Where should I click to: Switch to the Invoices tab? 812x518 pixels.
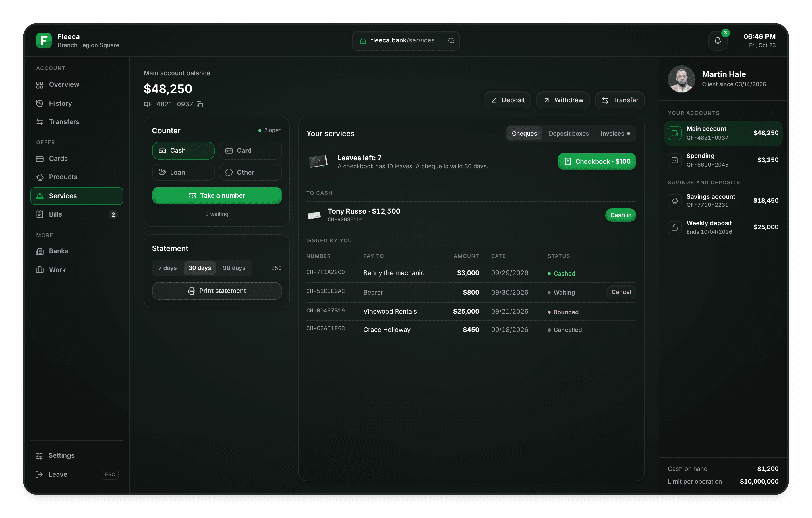pyautogui.click(x=615, y=134)
